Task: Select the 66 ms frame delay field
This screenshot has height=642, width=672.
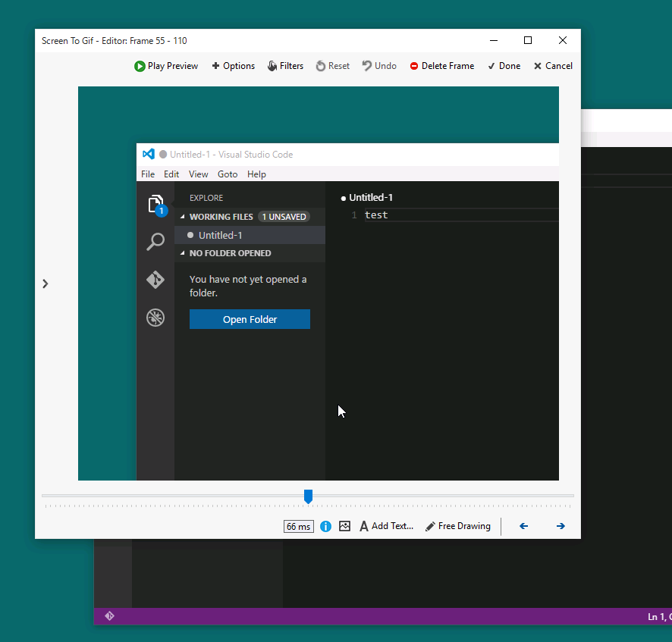Action: pos(299,526)
